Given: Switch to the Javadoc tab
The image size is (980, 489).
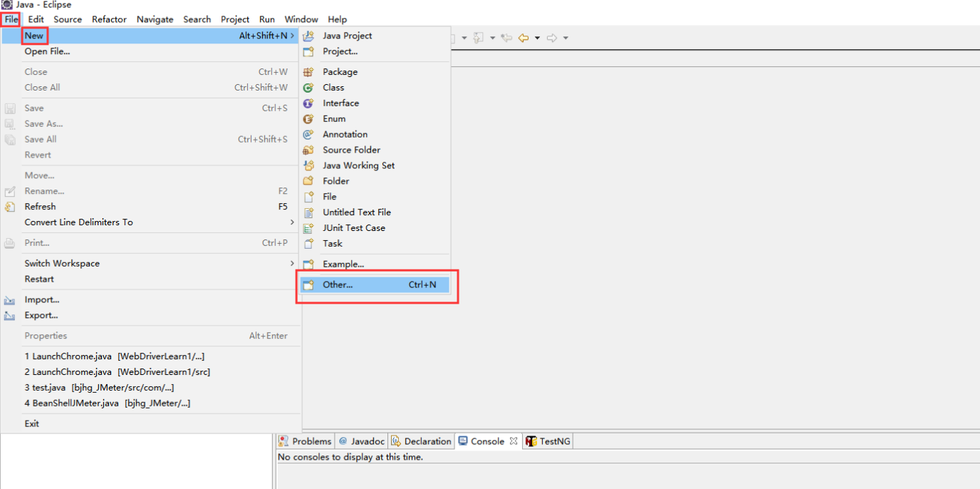Looking at the screenshot, I should point(360,441).
